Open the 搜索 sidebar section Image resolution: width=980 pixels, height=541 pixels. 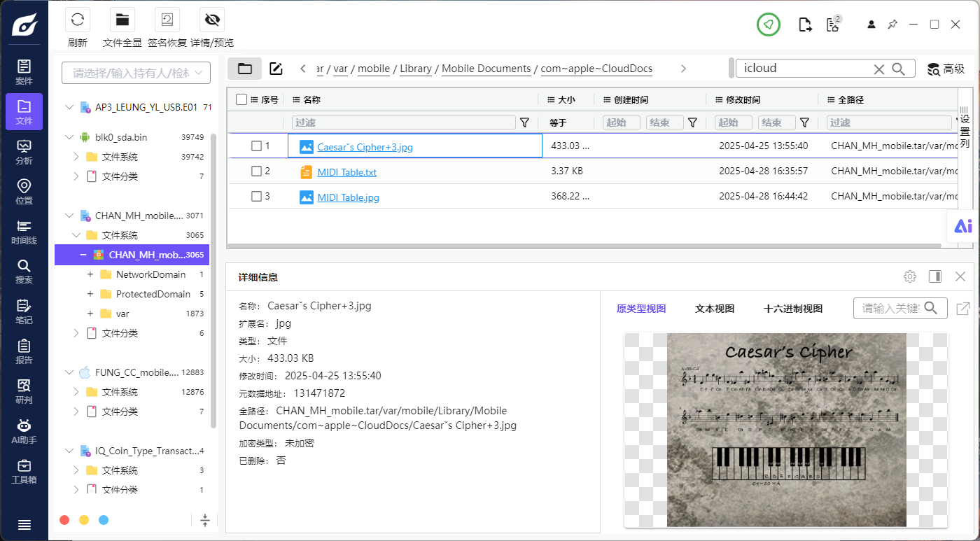(24, 272)
